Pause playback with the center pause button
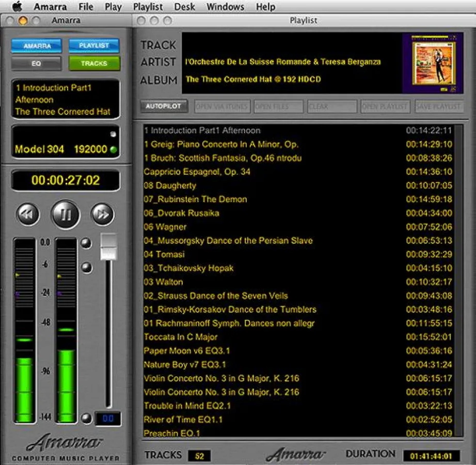 point(66,214)
